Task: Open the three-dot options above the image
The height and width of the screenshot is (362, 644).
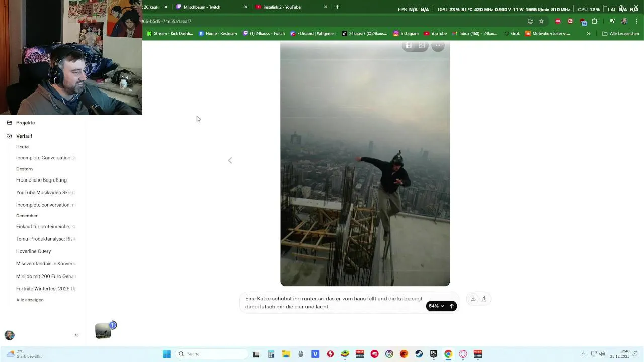Action: point(438,46)
